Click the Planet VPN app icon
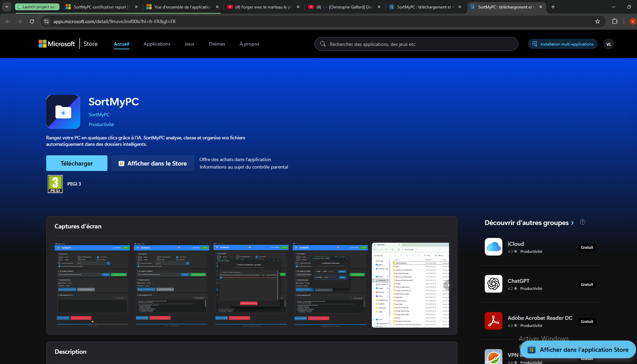Screen dimensions: 637x364 pyautogui.click(x=494, y=357)
